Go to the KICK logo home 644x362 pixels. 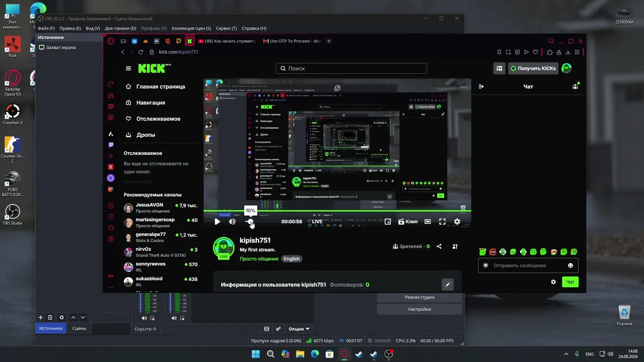coord(154,68)
